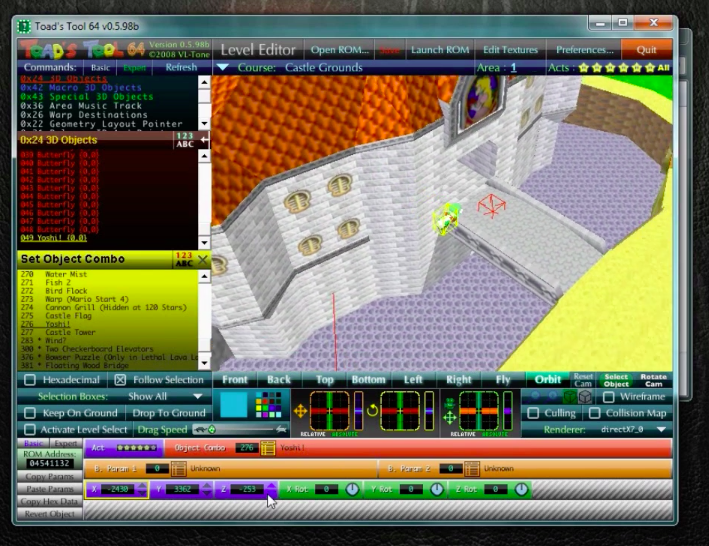Click the Launch ROM button

click(440, 50)
